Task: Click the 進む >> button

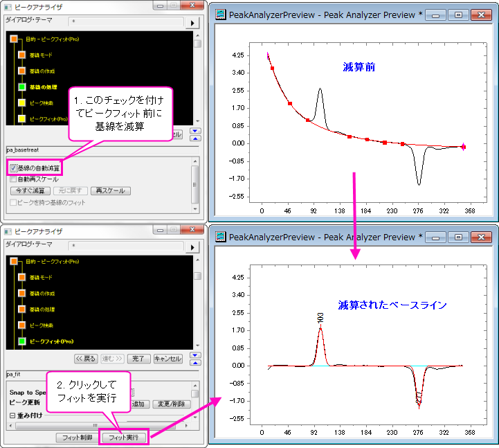Action: (112, 359)
